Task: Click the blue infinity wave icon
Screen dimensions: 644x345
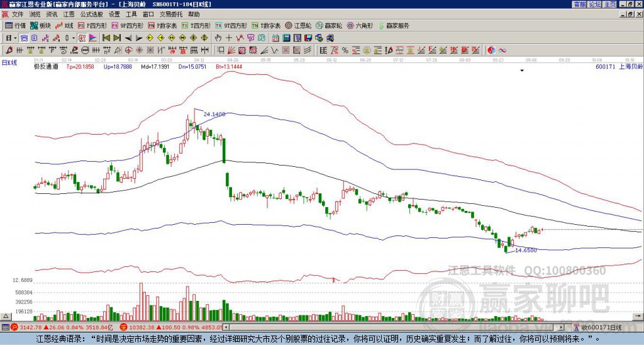Action: pyautogui.click(x=502, y=50)
